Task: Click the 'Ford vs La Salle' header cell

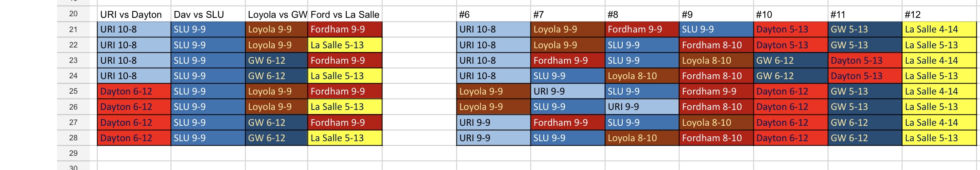Action: pos(345,15)
